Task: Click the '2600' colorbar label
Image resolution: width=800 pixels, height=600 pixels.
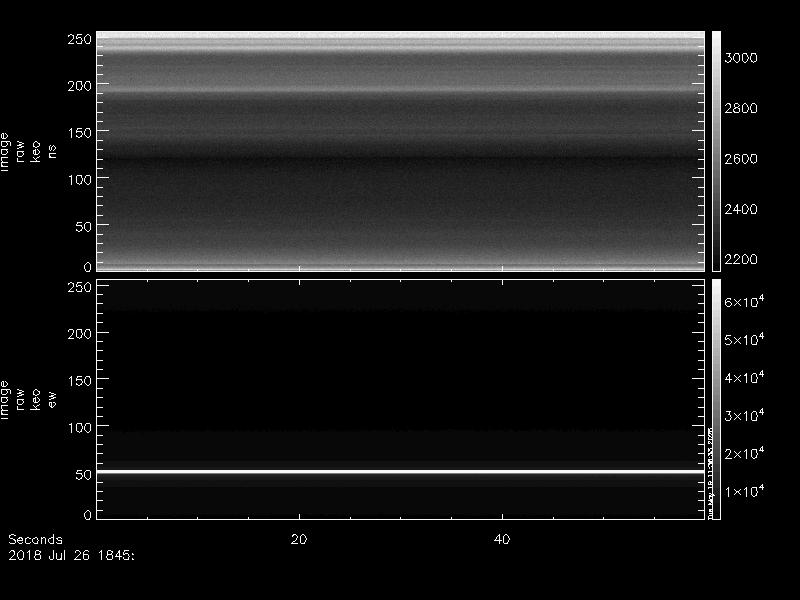Action: coord(741,159)
